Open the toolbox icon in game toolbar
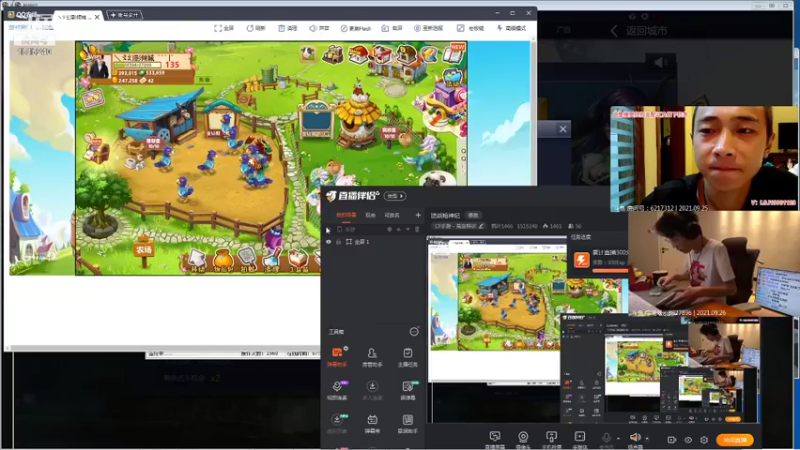 tap(298, 261)
